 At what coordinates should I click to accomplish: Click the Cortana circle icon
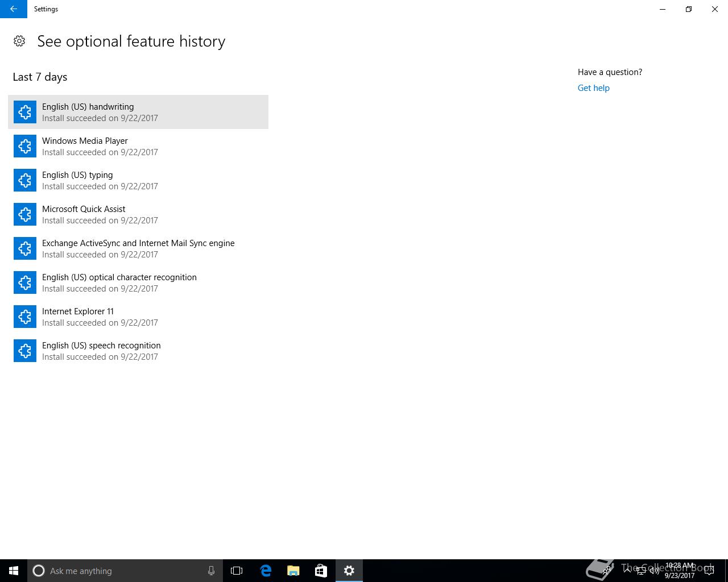coord(39,571)
